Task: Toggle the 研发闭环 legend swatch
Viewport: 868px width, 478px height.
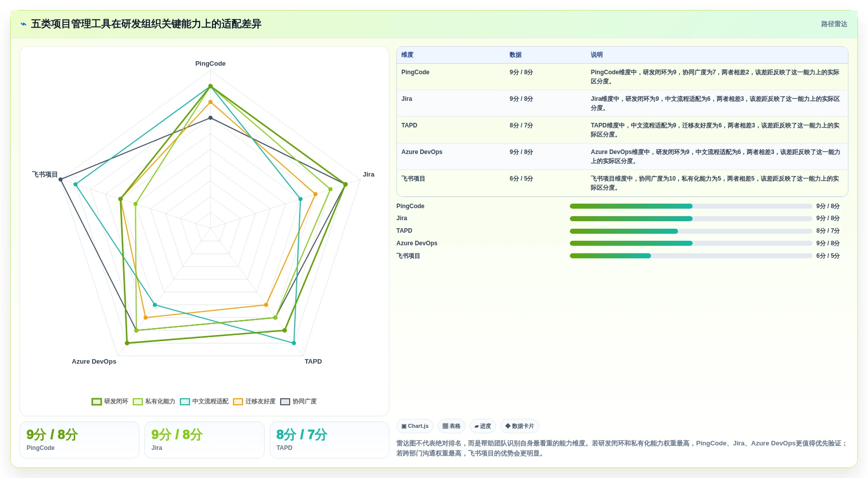Action: click(97, 402)
